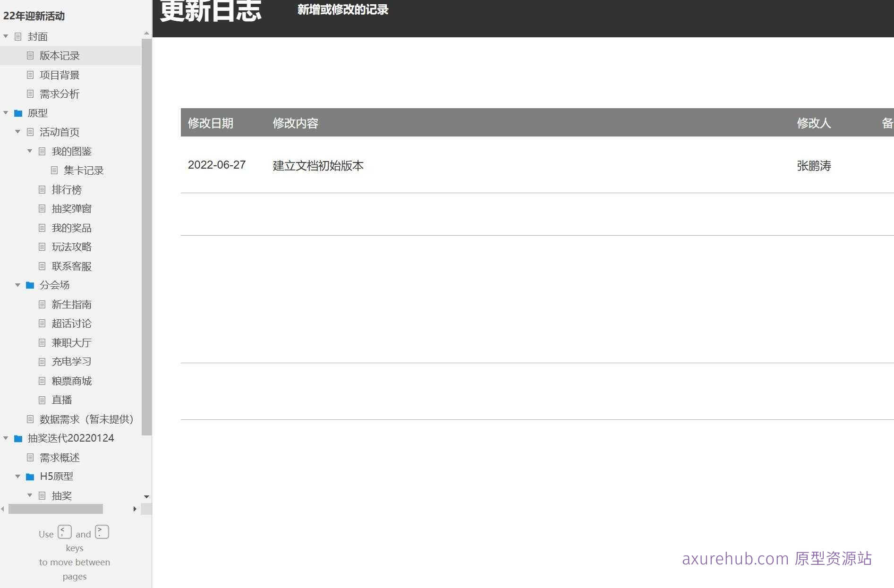Click the 项目背景 page icon

(30, 75)
